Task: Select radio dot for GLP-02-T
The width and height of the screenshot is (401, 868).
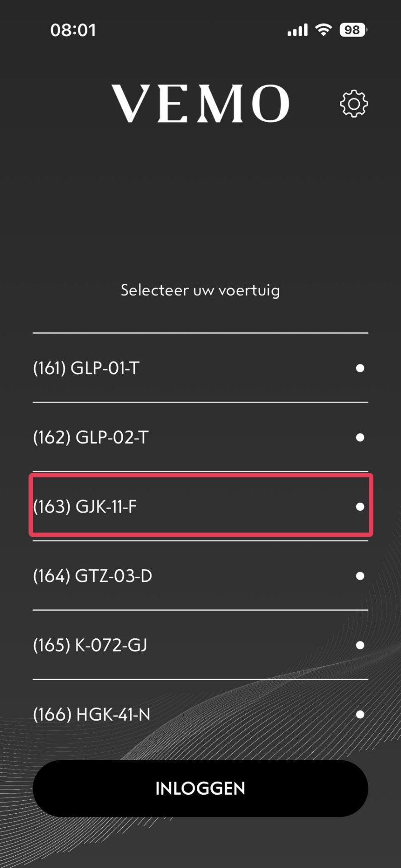Action: coord(360,438)
